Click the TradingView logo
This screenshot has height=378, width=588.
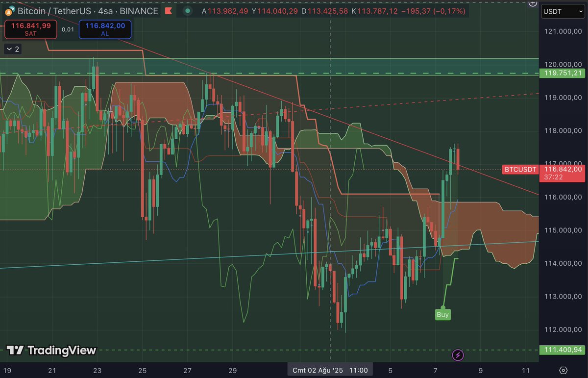[x=51, y=350]
